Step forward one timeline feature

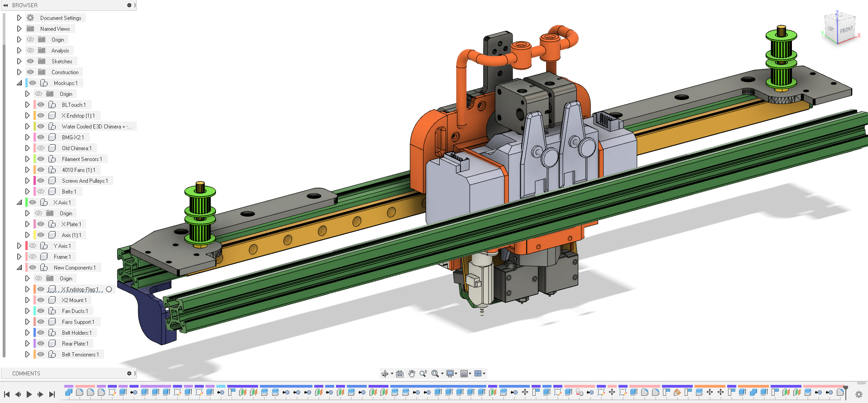click(40, 394)
